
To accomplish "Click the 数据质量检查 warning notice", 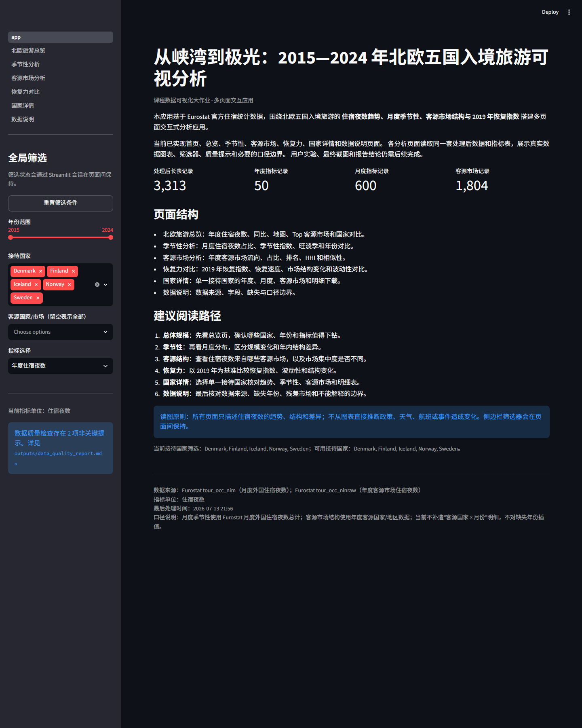I will tap(61, 448).
